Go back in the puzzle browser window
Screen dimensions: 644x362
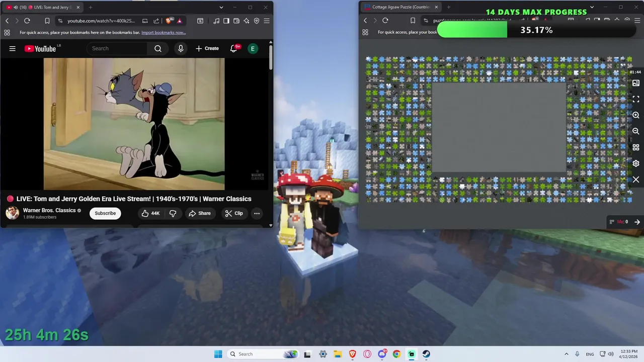[x=365, y=21]
